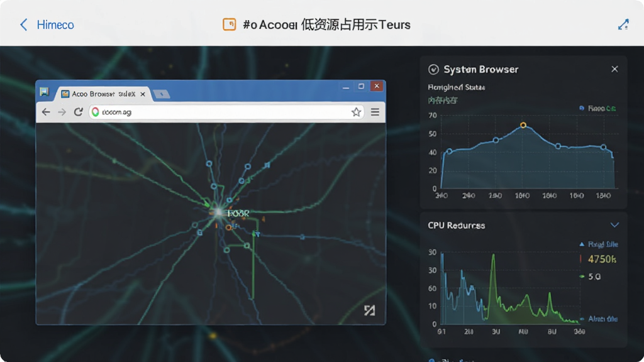
Task: Open a new tab in browser window
Action: click(x=162, y=94)
